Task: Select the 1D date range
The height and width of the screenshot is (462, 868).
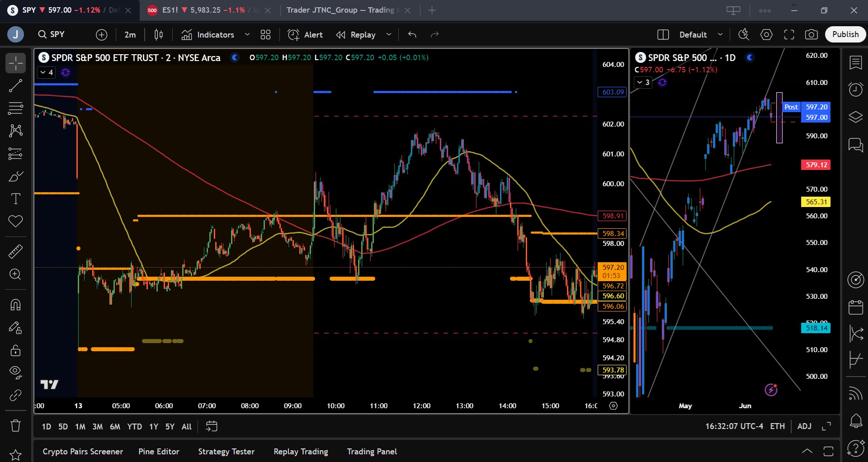Action: [46, 427]
